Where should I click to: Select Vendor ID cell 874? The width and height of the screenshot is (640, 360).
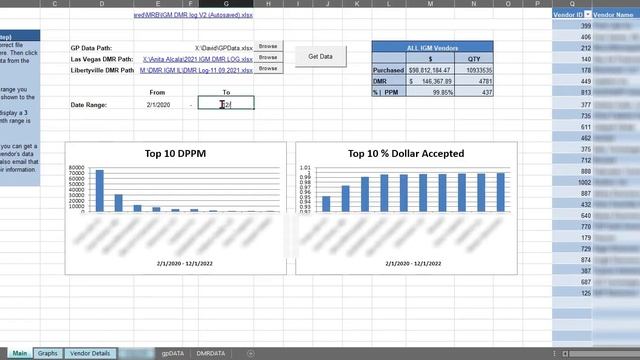coord(572,260)
